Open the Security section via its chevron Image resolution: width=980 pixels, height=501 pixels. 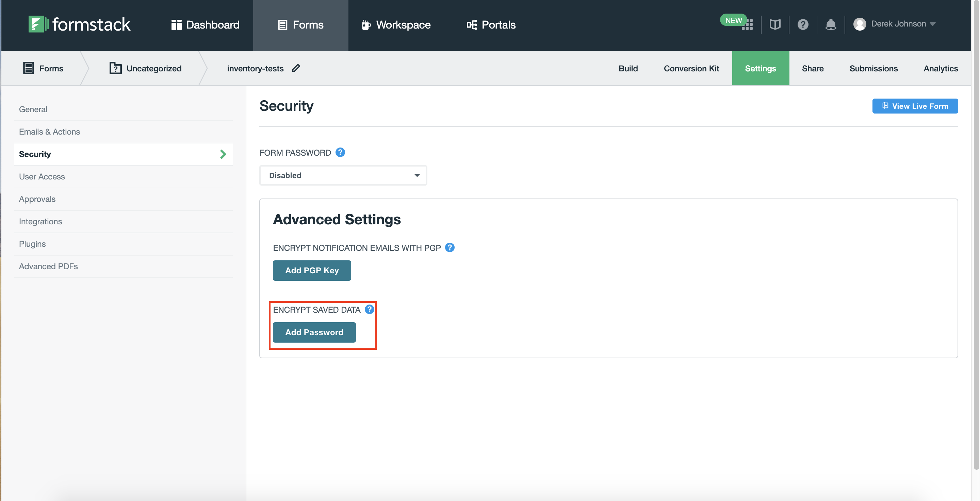pos(223,154)
